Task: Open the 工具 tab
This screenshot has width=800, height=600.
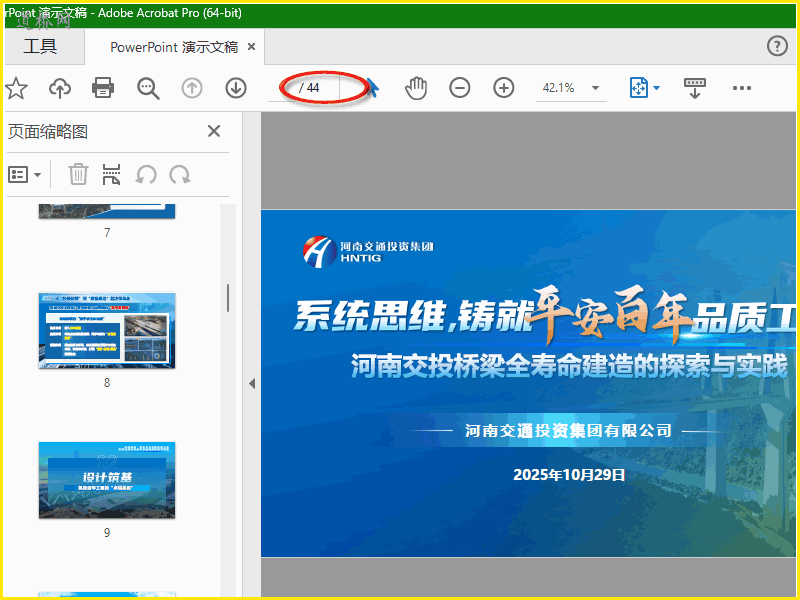Action: pyautogui.click(x=40, y=47)
